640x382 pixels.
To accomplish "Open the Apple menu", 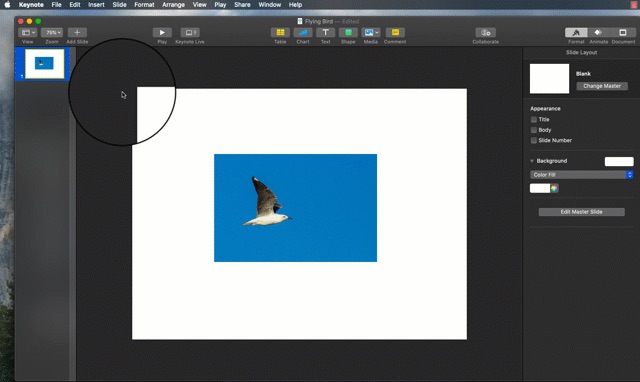I will tap(7, 5).
